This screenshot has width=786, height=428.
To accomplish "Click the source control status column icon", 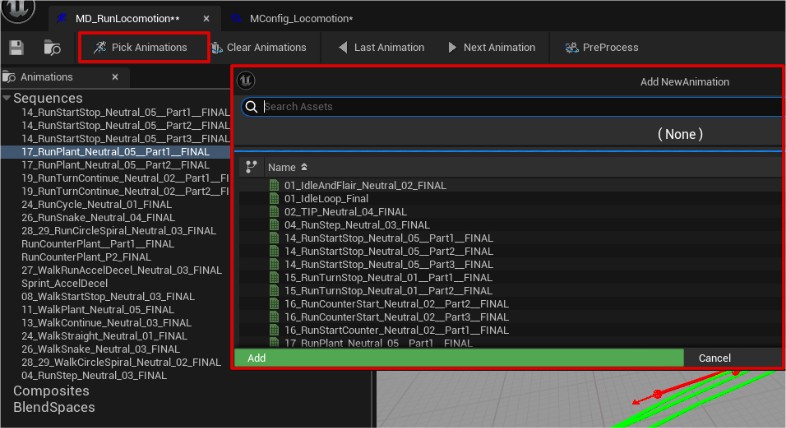I will pyautogui.click(x=251, y=167).
